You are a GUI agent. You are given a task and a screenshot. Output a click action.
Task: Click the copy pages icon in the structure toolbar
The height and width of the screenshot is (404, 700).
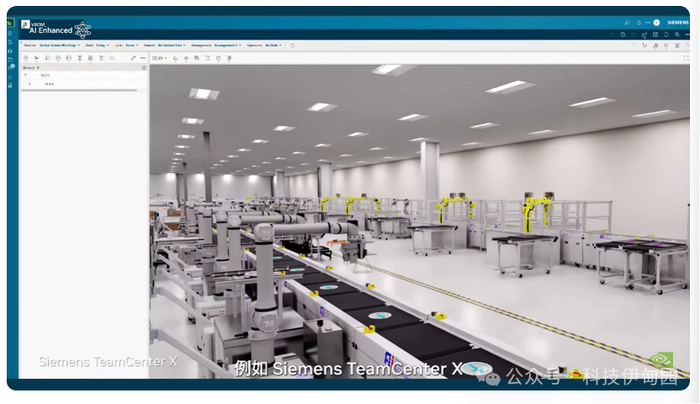click(90, 58)
